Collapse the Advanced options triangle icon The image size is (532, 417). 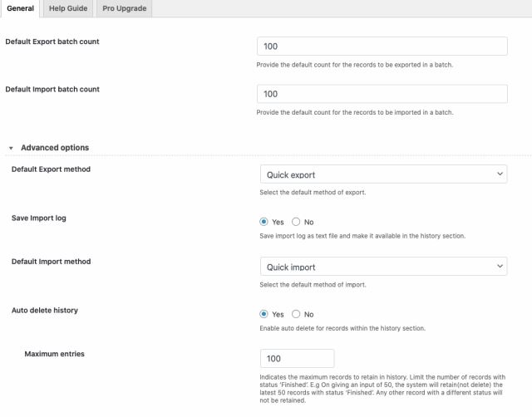pos(11,148)
